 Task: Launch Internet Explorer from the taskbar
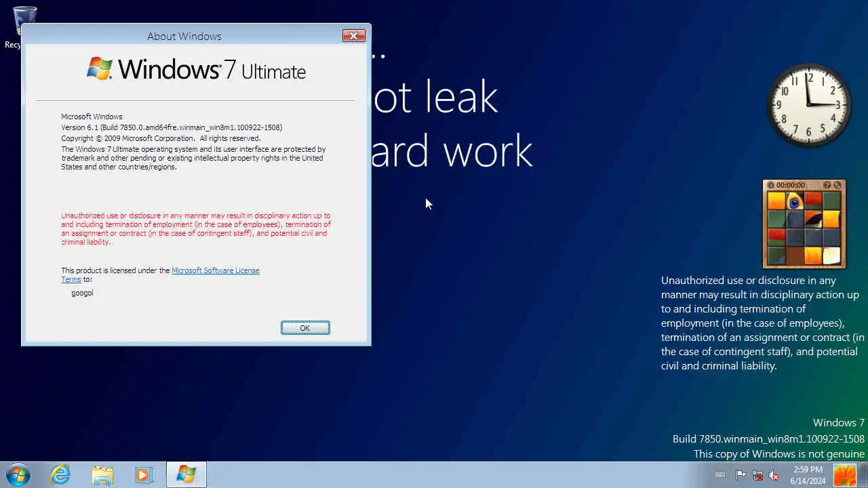point(60,474)
